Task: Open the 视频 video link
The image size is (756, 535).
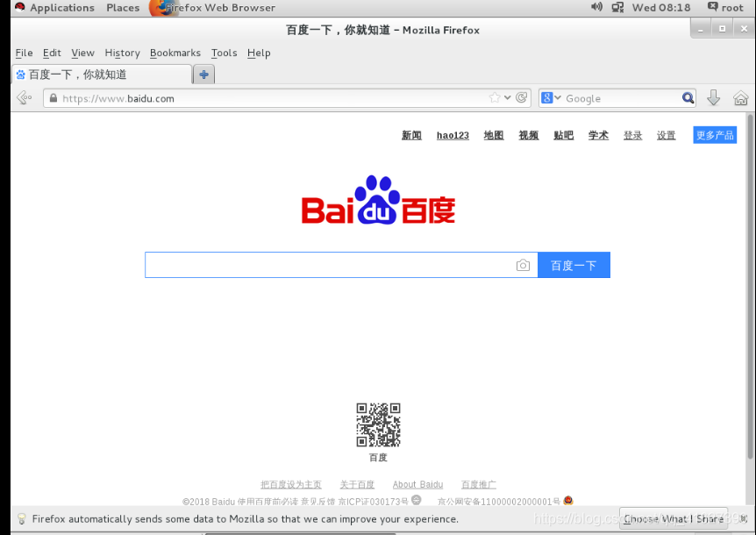Action: point(529,135)
